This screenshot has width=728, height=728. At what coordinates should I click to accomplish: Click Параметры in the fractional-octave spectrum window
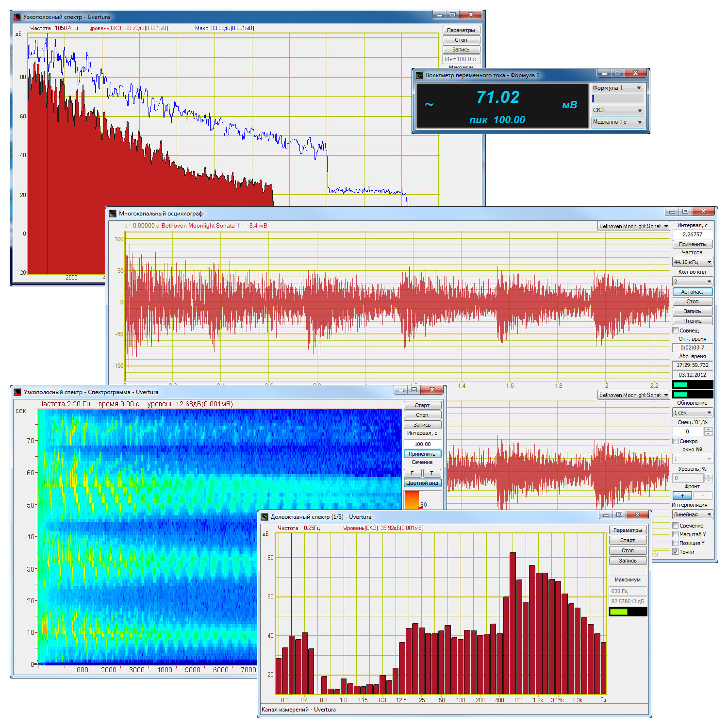628,530
